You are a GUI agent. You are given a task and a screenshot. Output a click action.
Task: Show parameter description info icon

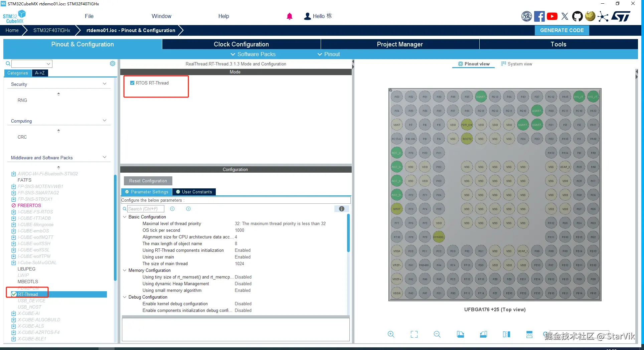342,209
